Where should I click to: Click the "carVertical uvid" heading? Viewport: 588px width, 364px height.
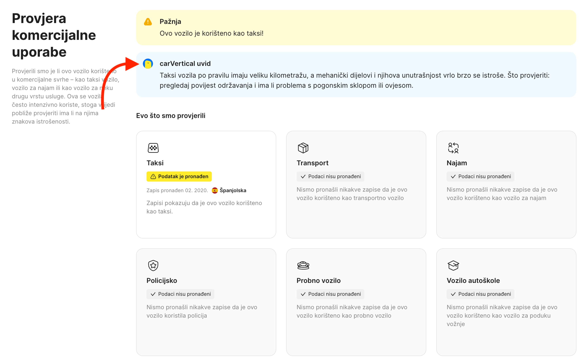coord(185,64)
